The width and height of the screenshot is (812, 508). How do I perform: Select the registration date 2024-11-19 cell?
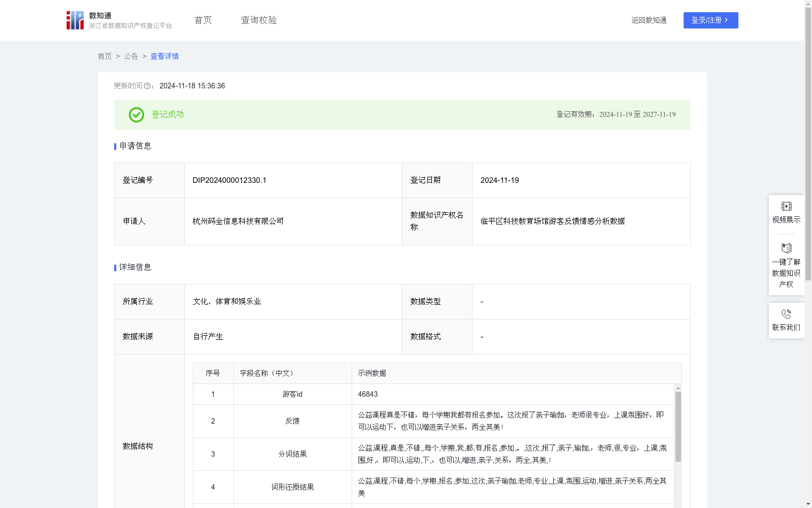coord(581,180)
